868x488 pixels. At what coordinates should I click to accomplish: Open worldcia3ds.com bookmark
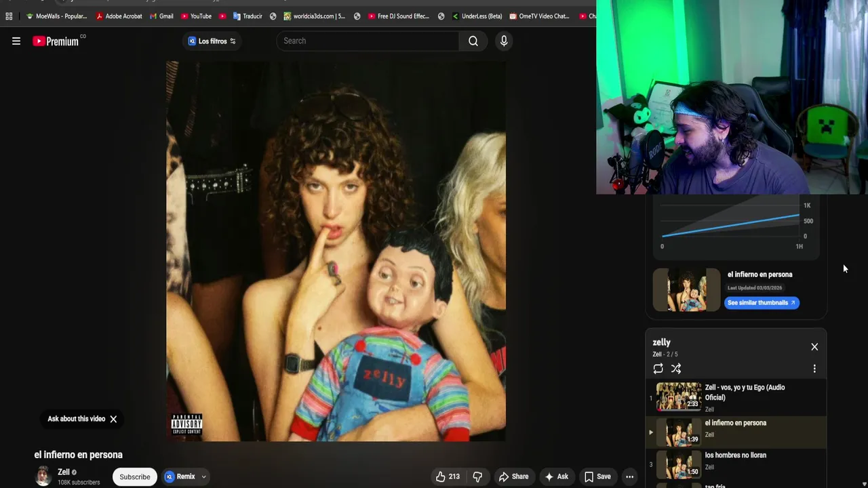315,16
